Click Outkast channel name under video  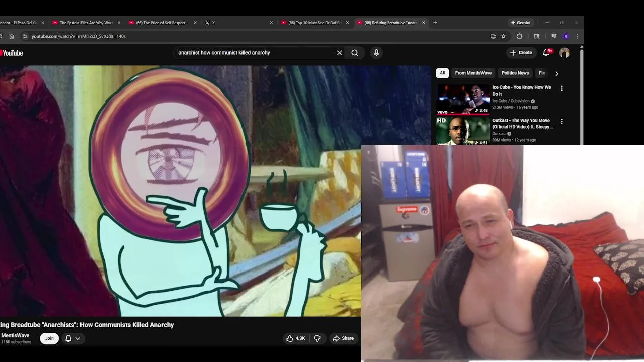(x=499, y=134)
